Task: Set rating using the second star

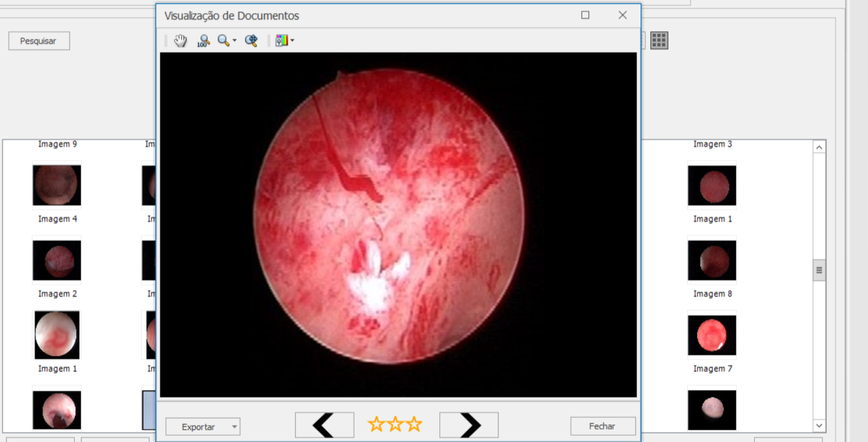Action: (x=396, y=425)
